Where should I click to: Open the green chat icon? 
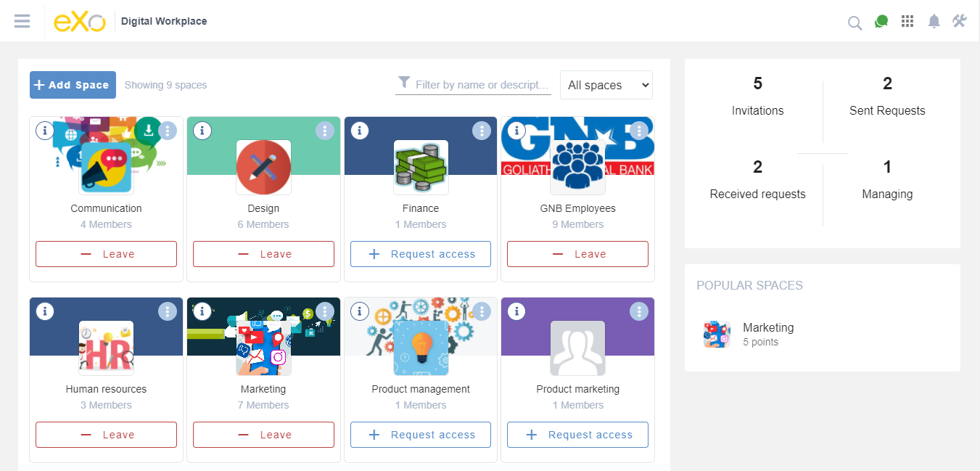click(x=881, y=22)
